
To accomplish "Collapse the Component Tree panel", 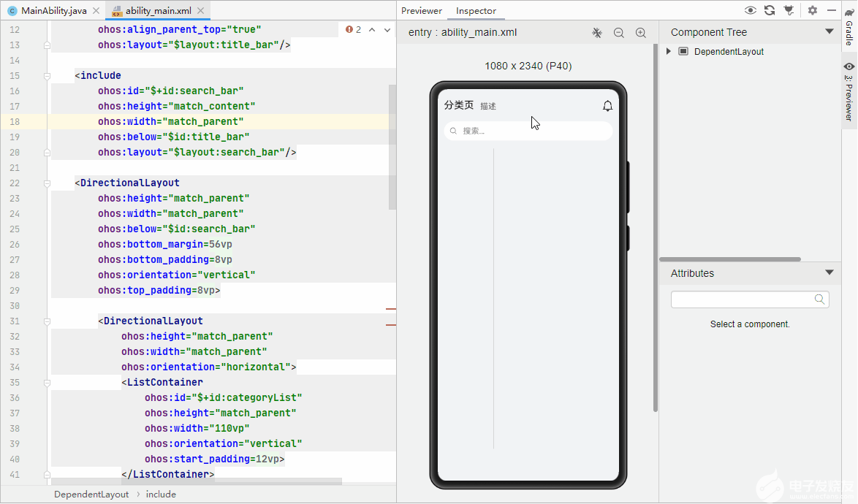I will [829, 31].
